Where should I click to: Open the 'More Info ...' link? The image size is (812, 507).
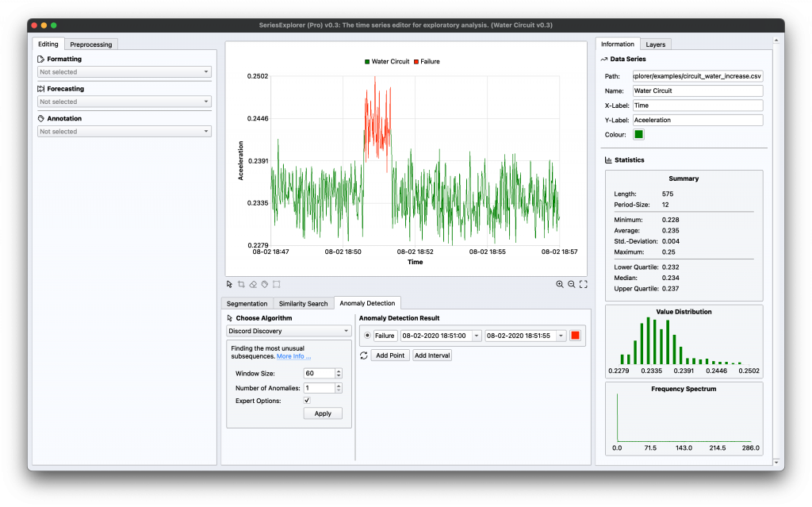click(x=293, y=356)
